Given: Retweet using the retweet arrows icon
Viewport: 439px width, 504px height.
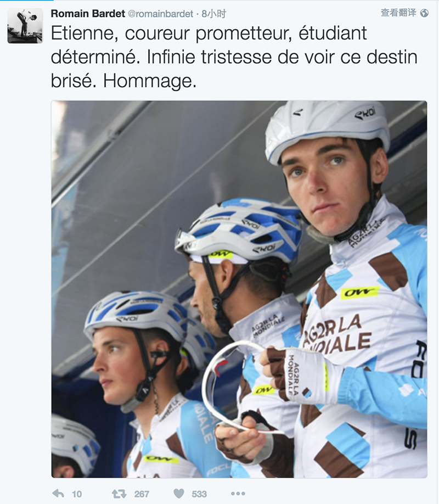Looking at the screenshot, I should point(119,494).
